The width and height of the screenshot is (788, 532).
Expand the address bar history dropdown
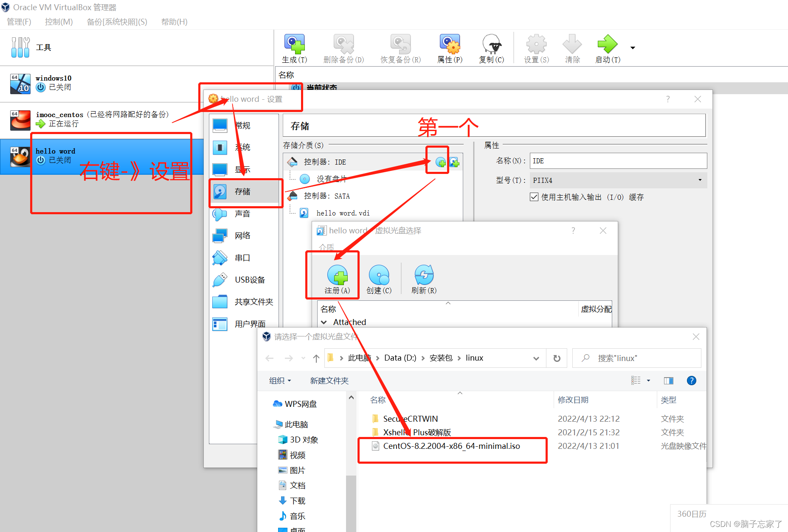536,358
